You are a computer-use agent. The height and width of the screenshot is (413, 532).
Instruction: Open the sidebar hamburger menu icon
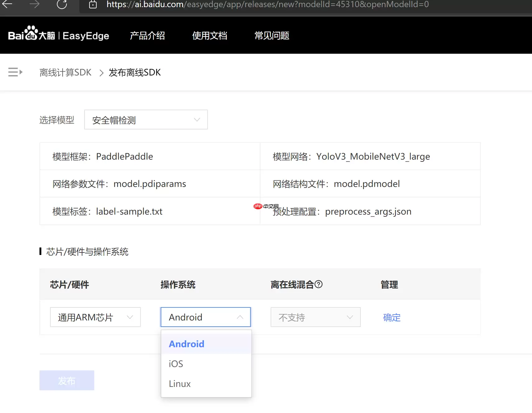click(x=15, y=72)
